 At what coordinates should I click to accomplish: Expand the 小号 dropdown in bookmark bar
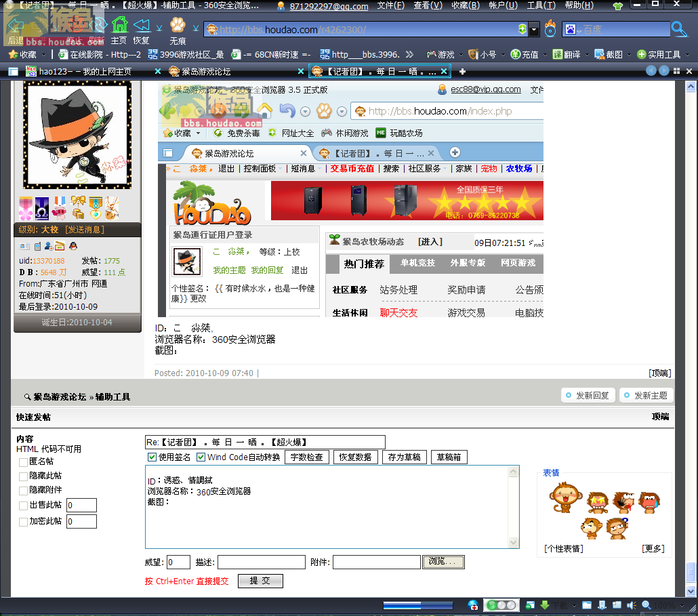pyautogui.click(x=503, y=55)
